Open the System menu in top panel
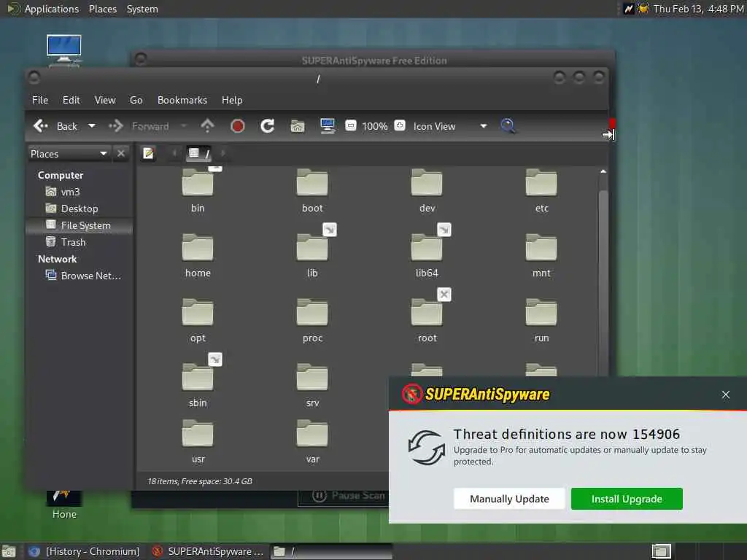This screenshot has width=747, height=560. pyautogui.click(x=142, y=9)
